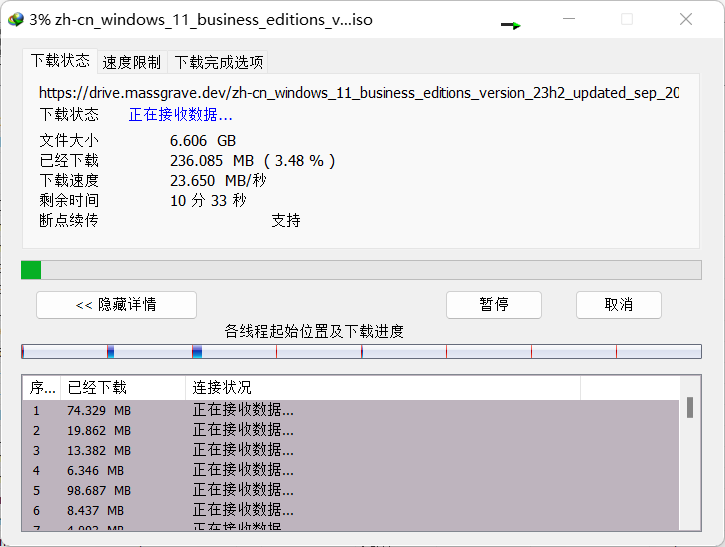Image resolution: width=725 pixels, height=547 pixels.
Task: Click the 文件大小 label
Action: click(69, 141)
